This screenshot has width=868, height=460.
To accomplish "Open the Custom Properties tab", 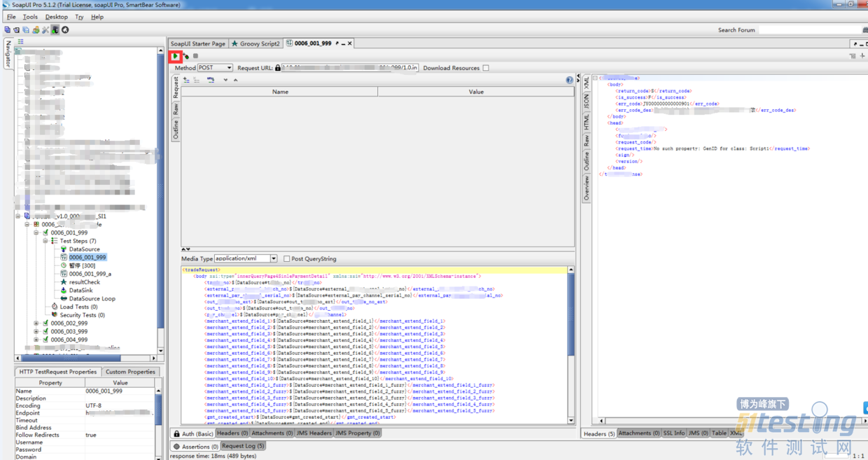I will (130, 372).
